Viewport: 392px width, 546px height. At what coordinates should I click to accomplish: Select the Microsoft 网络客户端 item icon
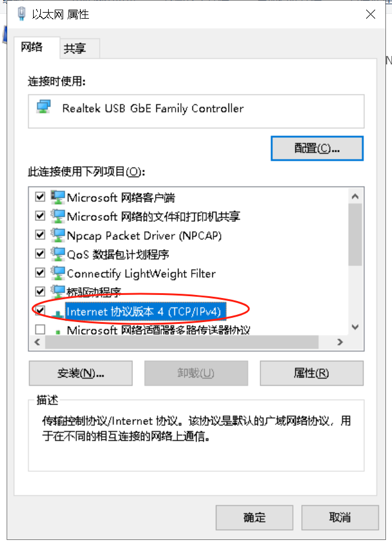58,197
